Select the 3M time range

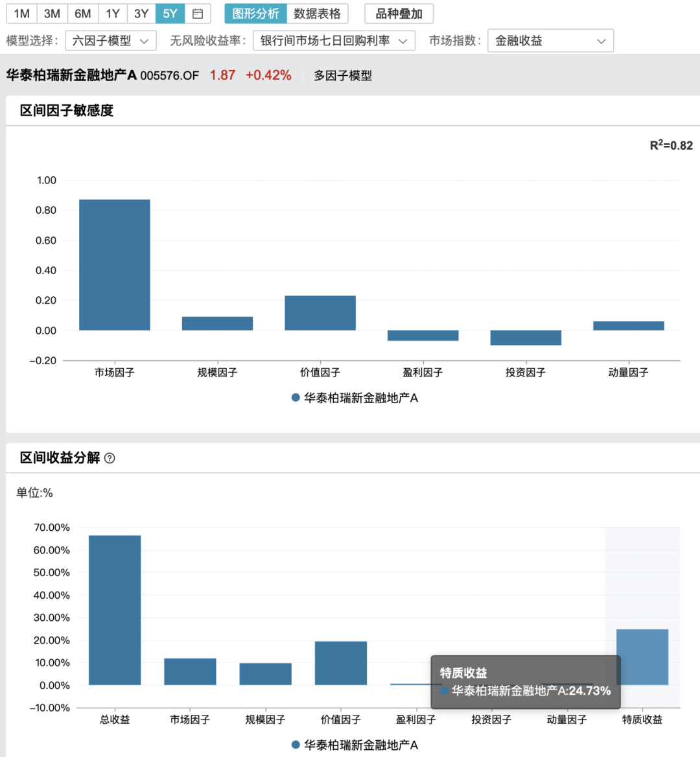point(52,14)
